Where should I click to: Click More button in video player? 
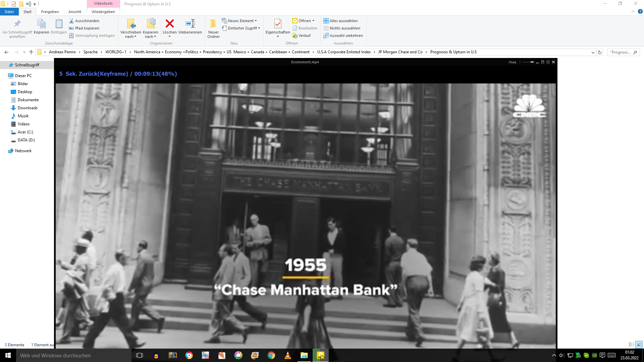[x=513, y=62]
